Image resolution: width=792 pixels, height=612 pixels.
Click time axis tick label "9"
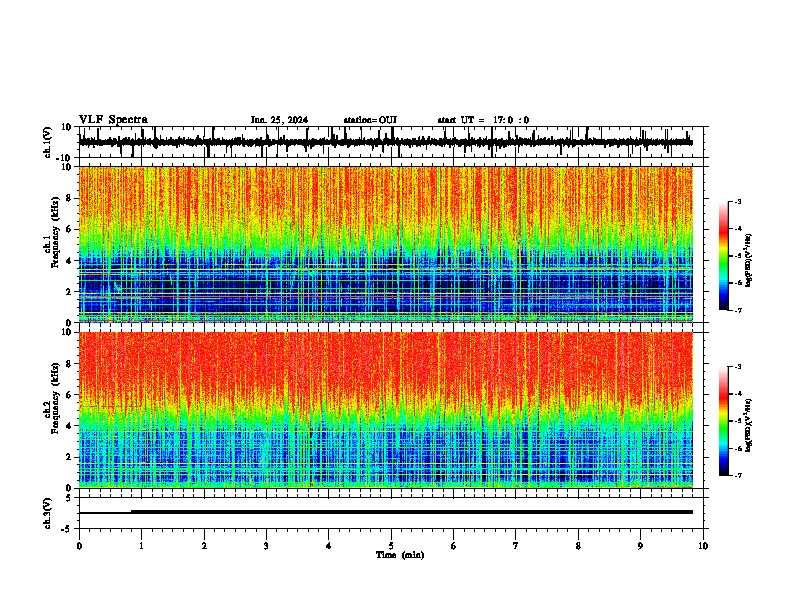tap(640, 546)
